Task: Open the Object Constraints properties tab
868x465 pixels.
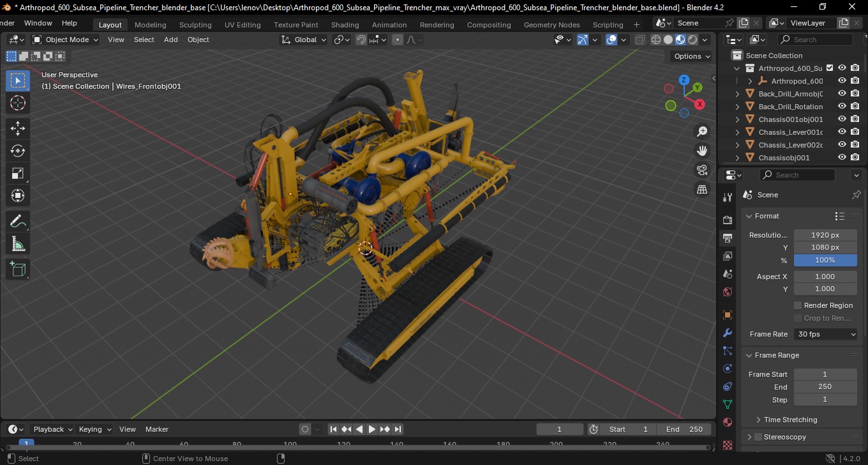Action: click(x=728, y=386)
